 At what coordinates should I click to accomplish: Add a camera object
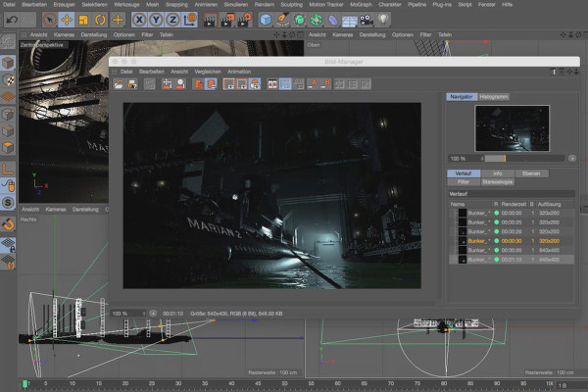[x=367, y=20]
